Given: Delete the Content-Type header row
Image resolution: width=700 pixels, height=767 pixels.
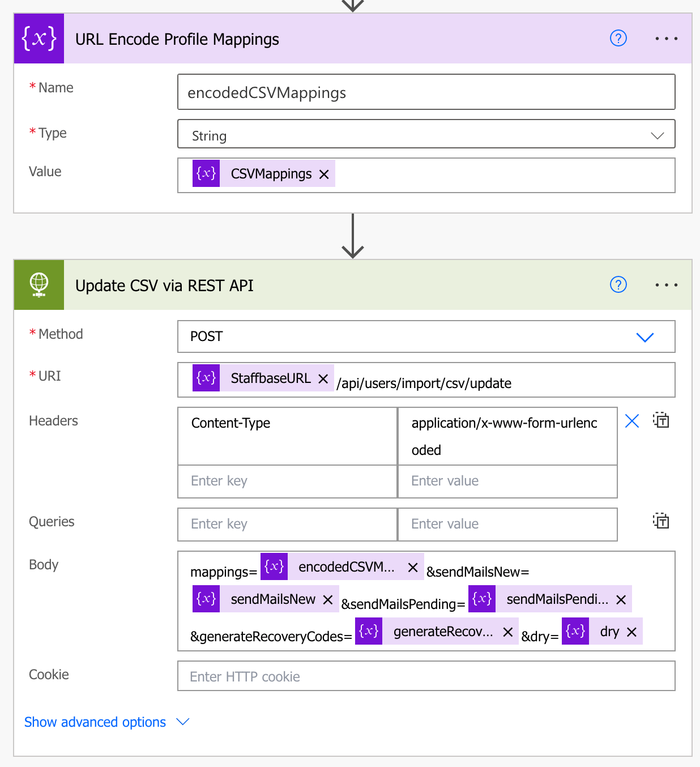Looking at the screenshot, I should [x=632, y=421].
